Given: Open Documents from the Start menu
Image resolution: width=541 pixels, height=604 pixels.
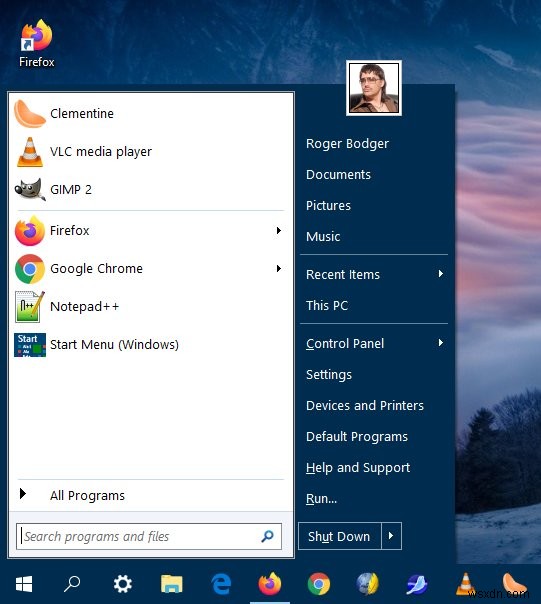Looking at the screenshot, I should click(338, 174).
